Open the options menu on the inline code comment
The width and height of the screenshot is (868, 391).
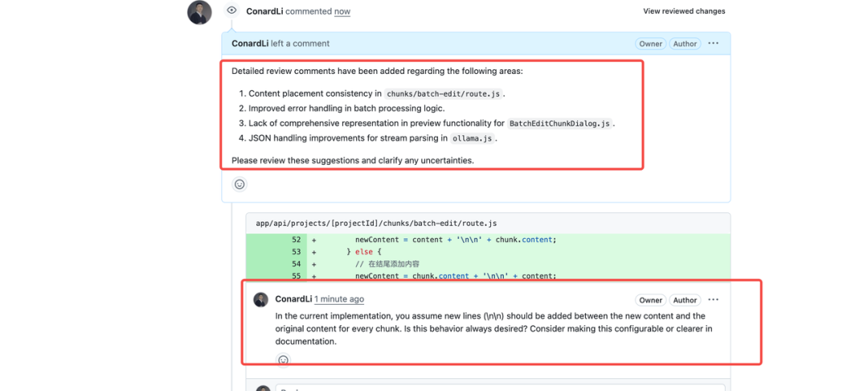click(713, 300)
